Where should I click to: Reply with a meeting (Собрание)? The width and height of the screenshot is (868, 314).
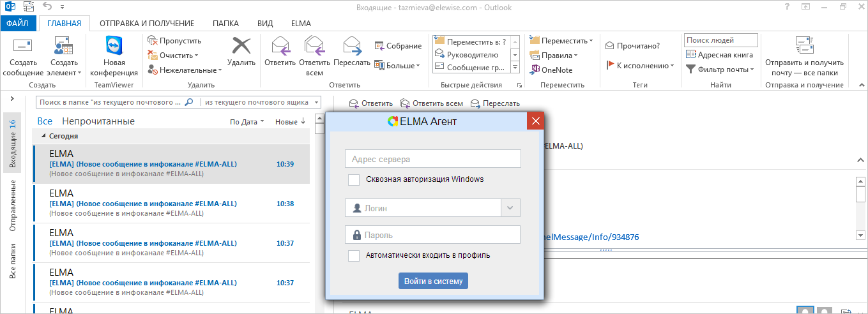coord(398,46)
